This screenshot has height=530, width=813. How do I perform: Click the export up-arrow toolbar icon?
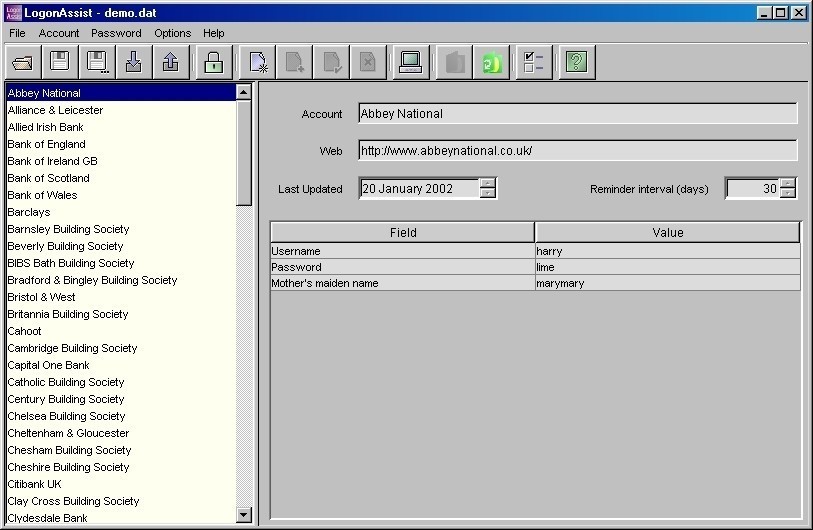(x=171, y=62)
